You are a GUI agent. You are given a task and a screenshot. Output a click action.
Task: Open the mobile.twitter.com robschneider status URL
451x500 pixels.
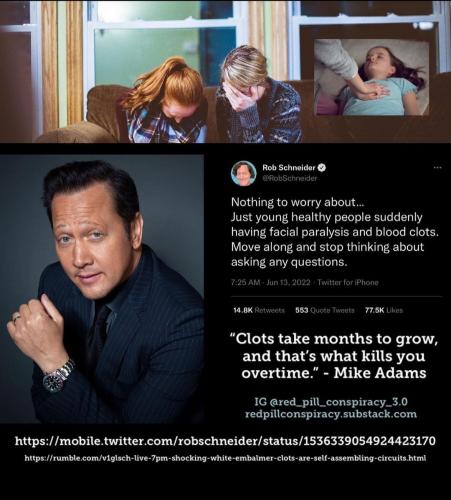(225, 441)
